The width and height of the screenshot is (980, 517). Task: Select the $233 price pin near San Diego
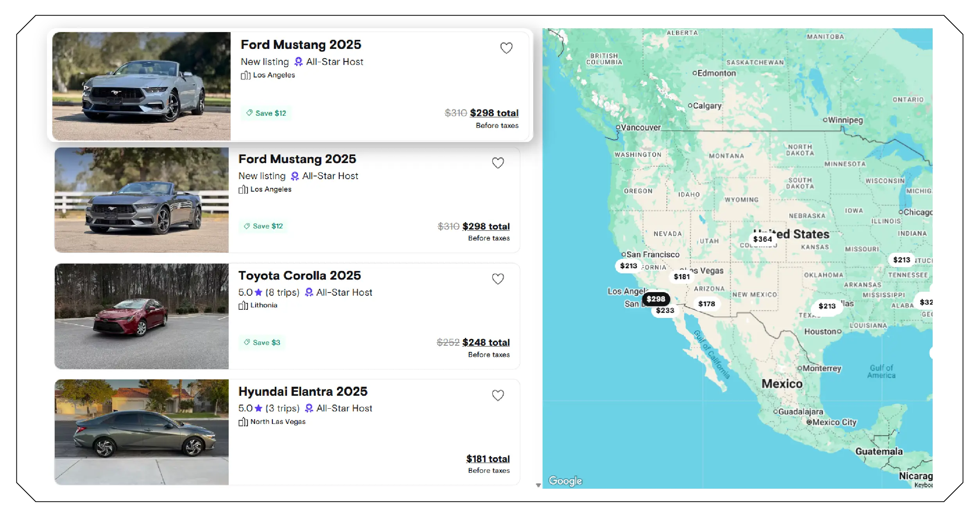(x=665, y=311)
